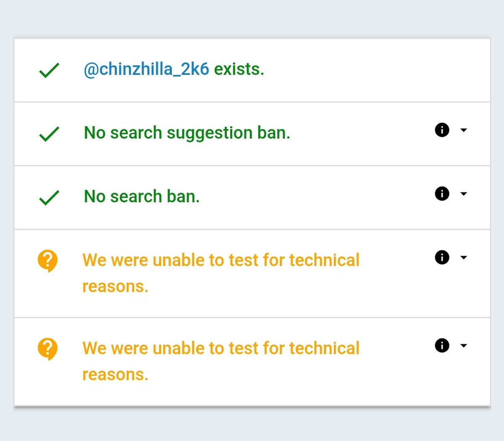
Task: Click the checkmark next to No search ban
Action: point(49,198)
